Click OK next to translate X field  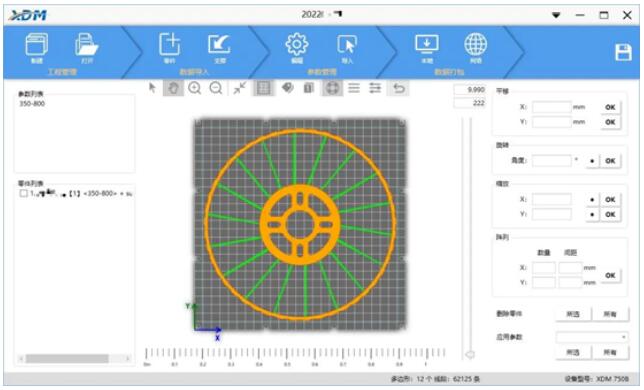[x=610, y=107]
